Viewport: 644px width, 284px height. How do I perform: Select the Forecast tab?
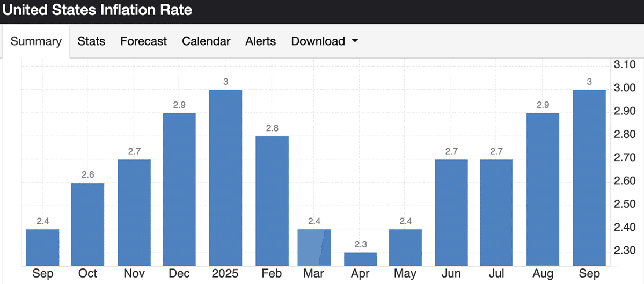coord(143,41)
